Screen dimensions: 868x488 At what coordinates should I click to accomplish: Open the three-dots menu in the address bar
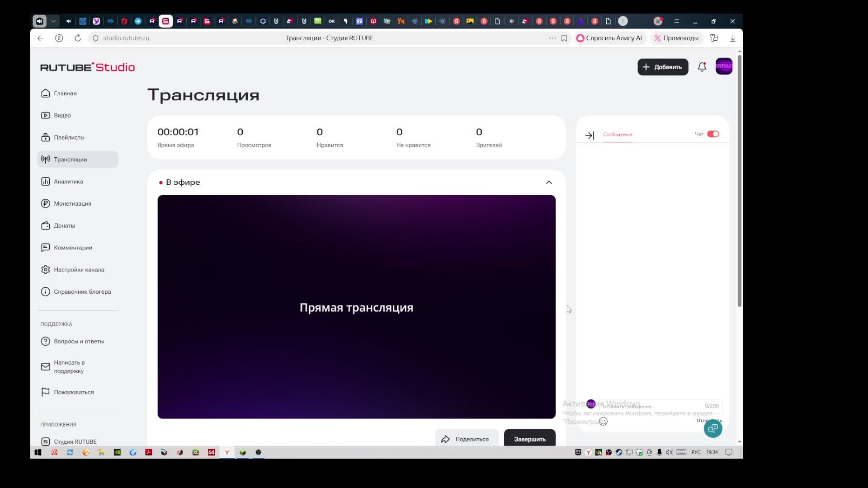point(552,38)
